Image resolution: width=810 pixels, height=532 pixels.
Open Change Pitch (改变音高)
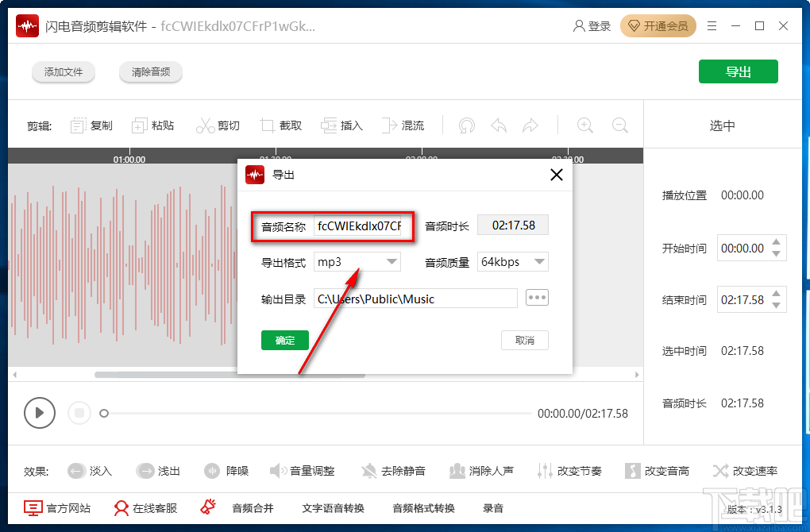point(657,471)
